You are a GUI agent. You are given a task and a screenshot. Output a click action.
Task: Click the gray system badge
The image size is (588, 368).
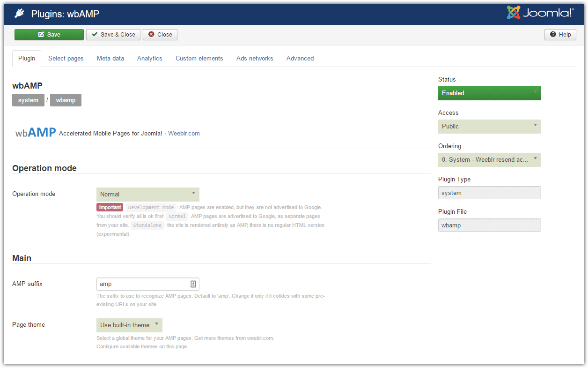(28, 100)
